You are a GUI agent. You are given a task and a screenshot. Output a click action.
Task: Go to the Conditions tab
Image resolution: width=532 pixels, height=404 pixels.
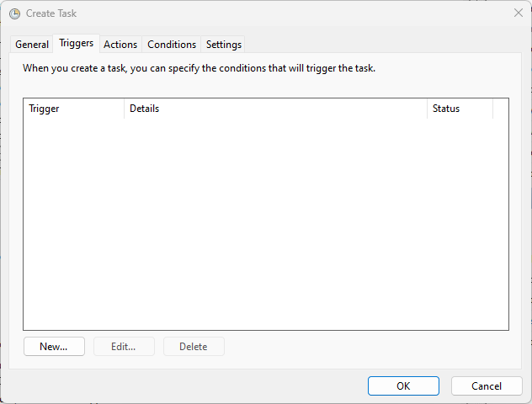click(x=172, y=45)
